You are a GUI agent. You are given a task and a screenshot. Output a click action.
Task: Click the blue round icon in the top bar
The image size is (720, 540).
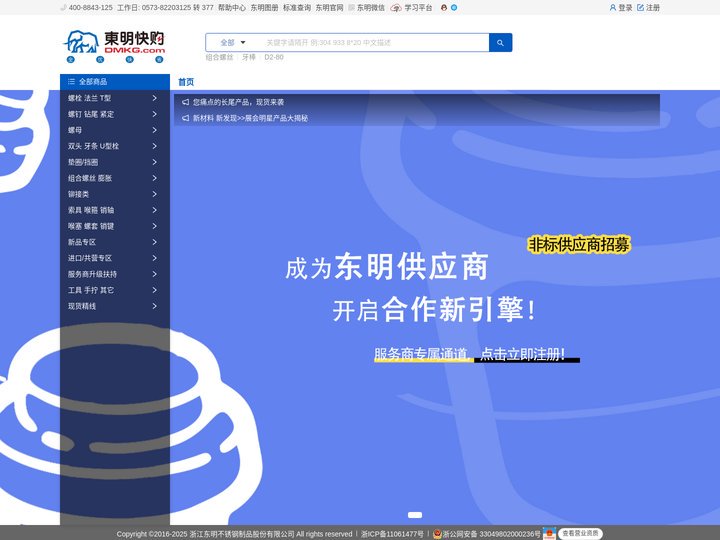454,8
